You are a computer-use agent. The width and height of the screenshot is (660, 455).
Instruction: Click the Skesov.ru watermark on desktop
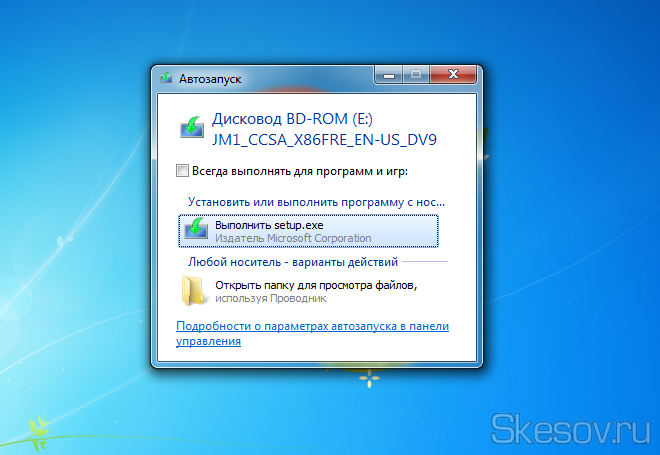pyautogui.click(x=572, y=428)
